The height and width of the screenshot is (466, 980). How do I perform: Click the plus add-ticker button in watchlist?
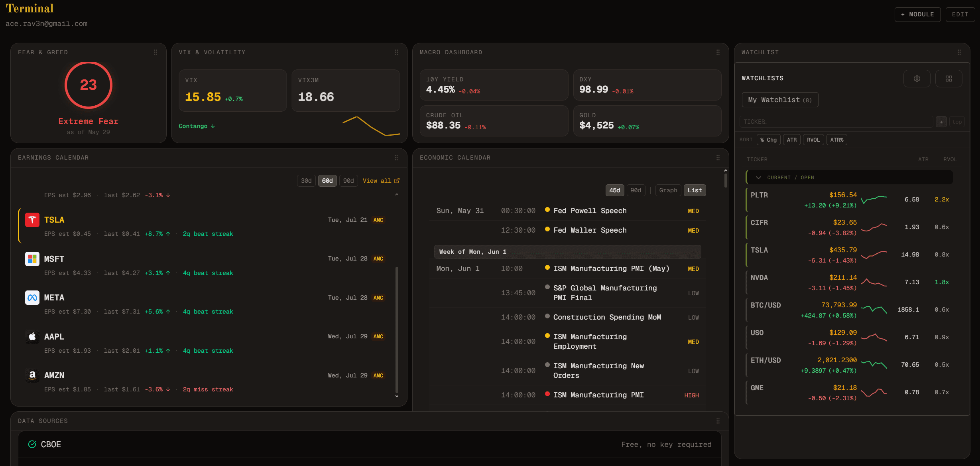pyautogui.click(x=941, y=122)
